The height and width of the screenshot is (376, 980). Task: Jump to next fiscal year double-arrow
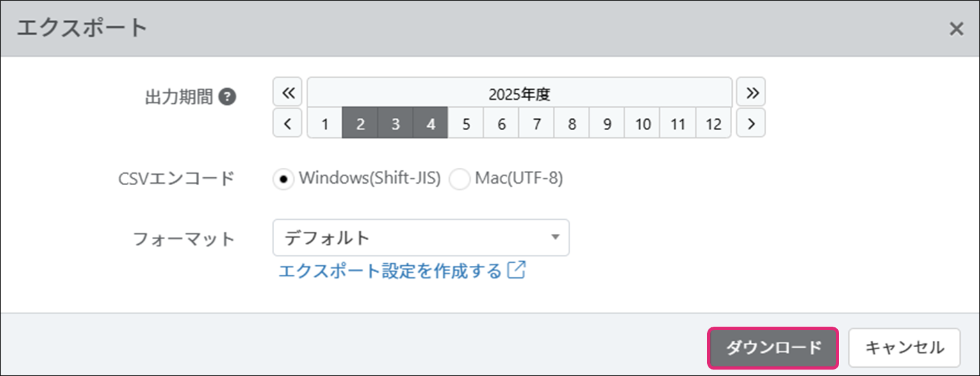point(751,93)
